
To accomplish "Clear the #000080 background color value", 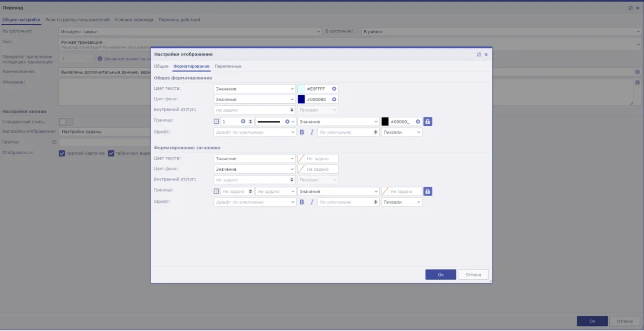I will (334, 99).
